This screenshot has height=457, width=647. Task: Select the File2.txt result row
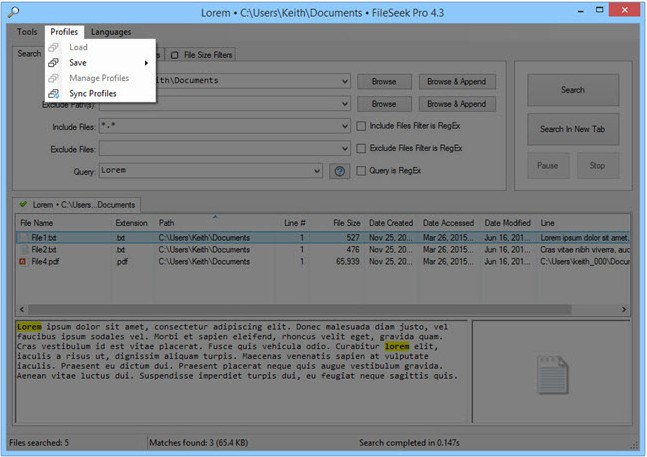pos(323,250)
